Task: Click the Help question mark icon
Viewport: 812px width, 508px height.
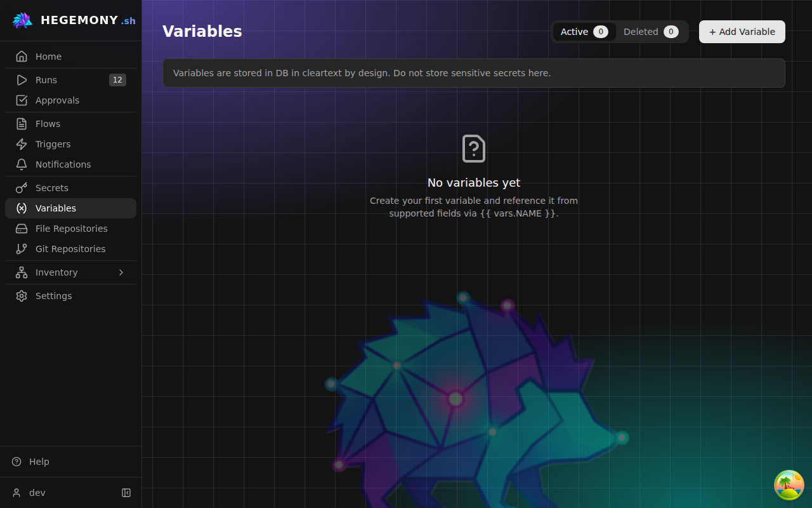Action: click(16, 462)
